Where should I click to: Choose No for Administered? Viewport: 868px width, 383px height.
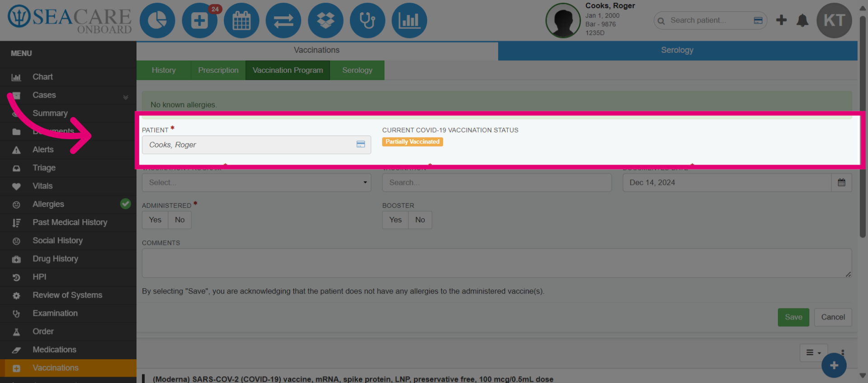point(179,220)
